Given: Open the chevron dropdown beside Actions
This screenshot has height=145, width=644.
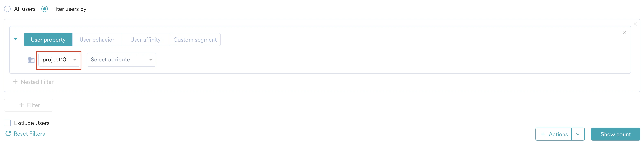Looking at the screenshot, I should [578, 134].
